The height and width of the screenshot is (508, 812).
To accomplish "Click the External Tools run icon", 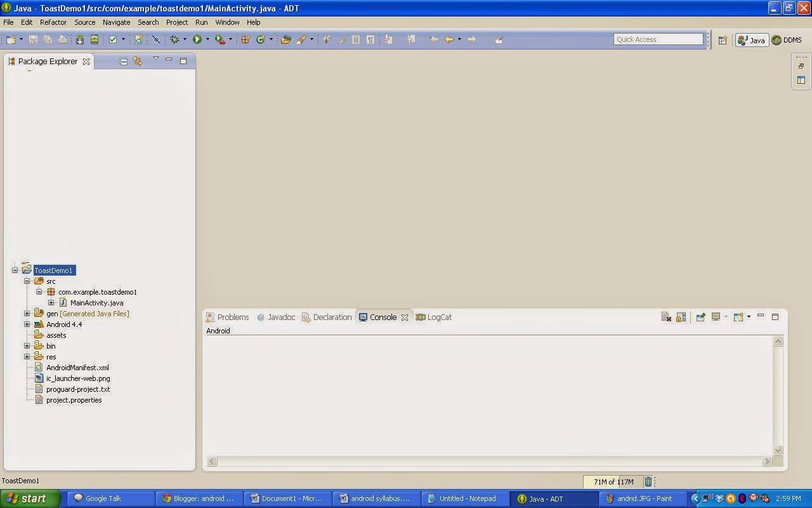I will (x=219, y=39).
